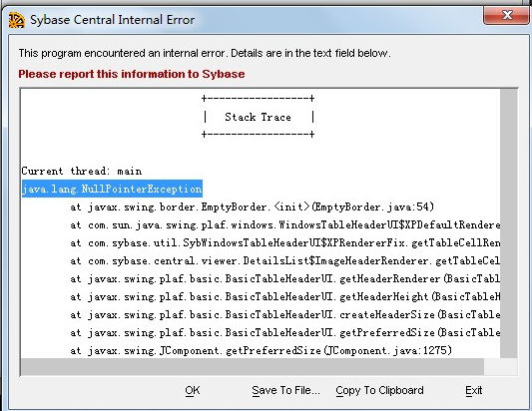Click 'This program encountered an internal error' message
532x411 pixels.
tap(205, 53)
